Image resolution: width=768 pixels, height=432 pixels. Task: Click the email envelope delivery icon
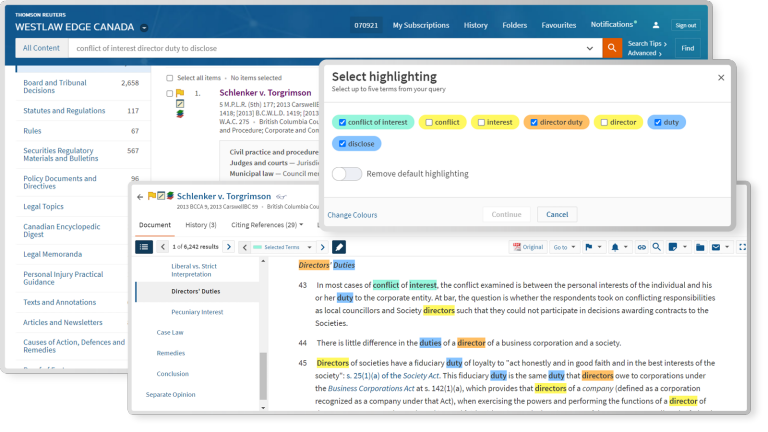716,247
